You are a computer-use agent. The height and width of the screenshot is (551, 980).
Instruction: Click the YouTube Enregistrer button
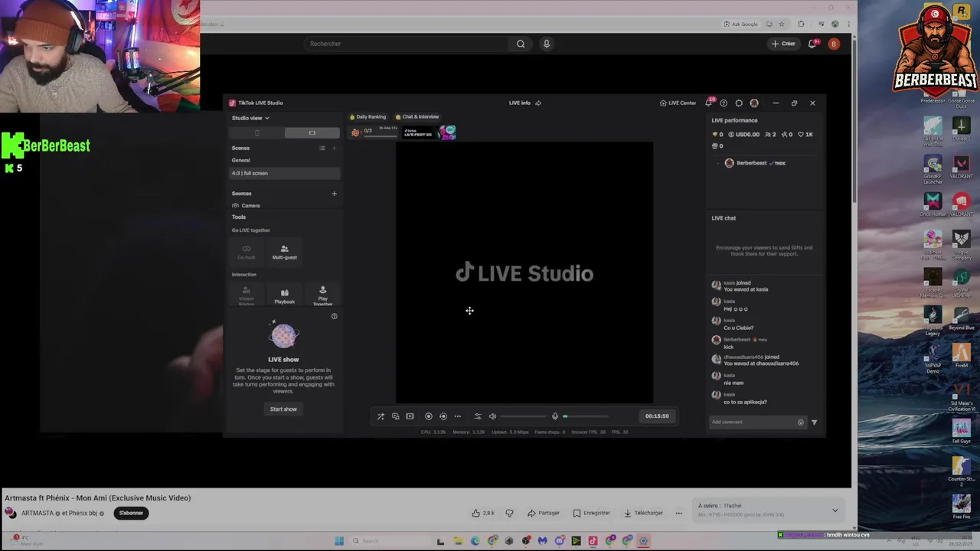pos(592,514)
